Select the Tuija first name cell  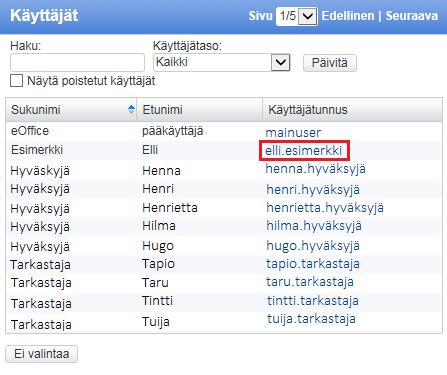(x=156, y=322)
